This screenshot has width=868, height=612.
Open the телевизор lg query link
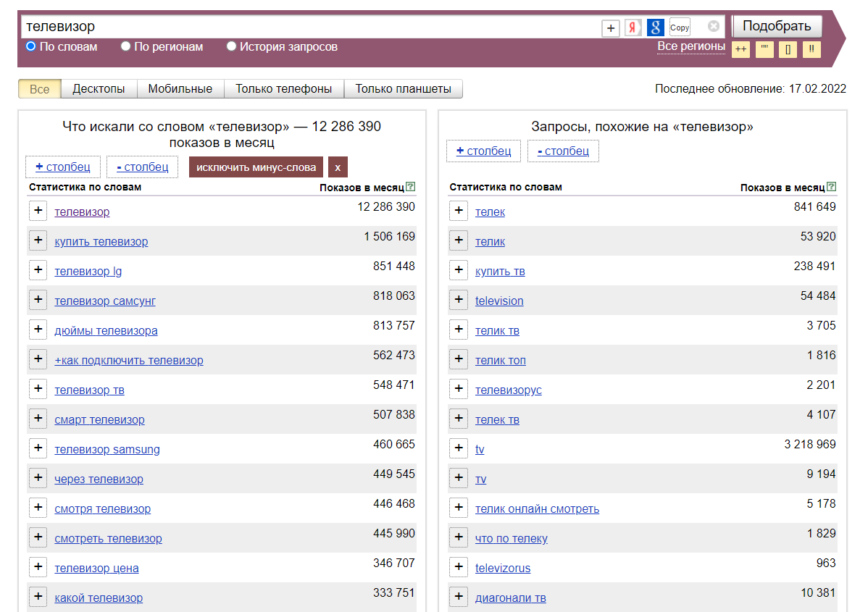88,271
